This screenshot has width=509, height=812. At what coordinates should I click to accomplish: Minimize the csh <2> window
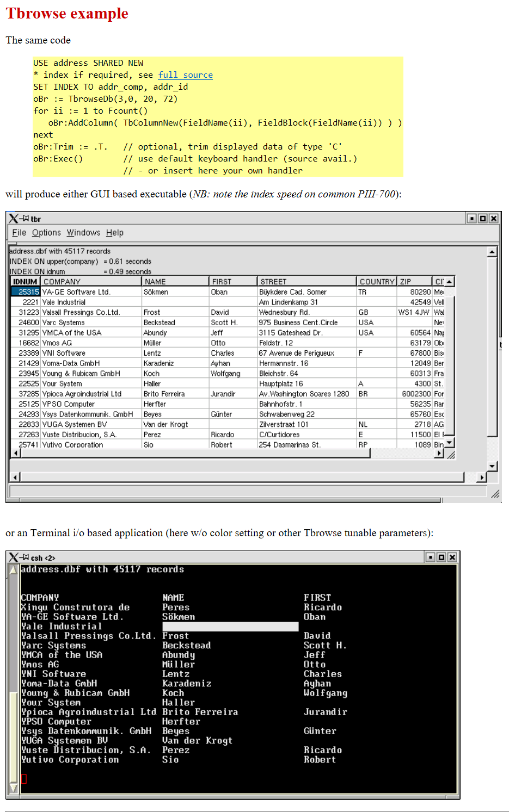click(431, 557)
